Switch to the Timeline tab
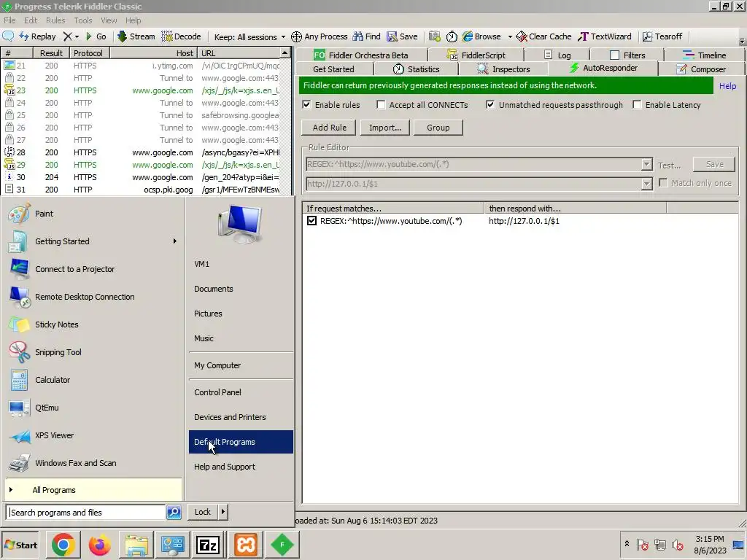 coord(704,55)
